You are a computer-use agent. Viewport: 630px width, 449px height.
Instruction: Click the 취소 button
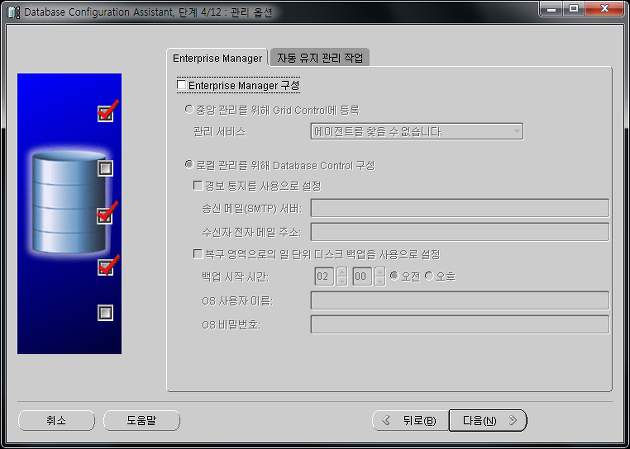pyautogui.click(x=56, y=420)
